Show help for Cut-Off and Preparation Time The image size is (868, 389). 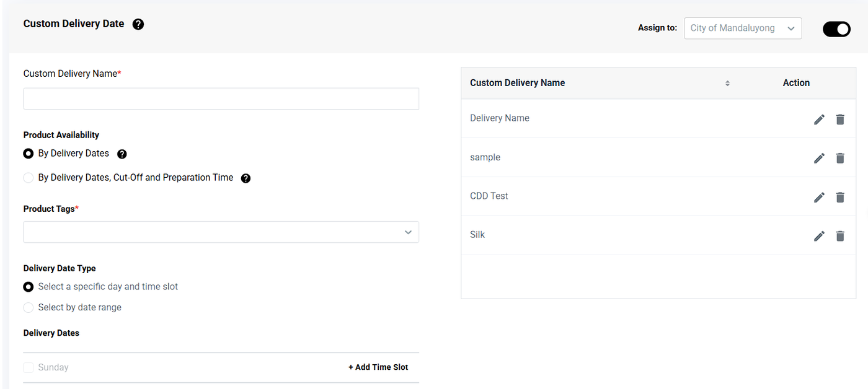(246, 178)
